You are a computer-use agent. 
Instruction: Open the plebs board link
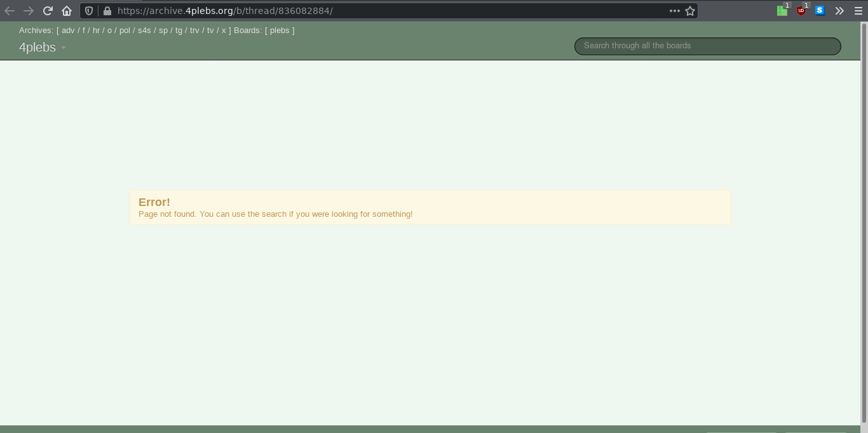[280, 31]
